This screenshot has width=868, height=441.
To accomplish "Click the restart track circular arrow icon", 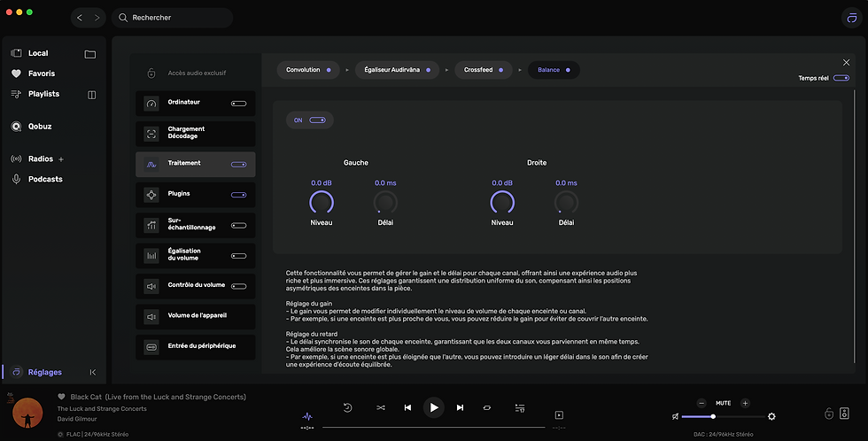I will (347, 408).
